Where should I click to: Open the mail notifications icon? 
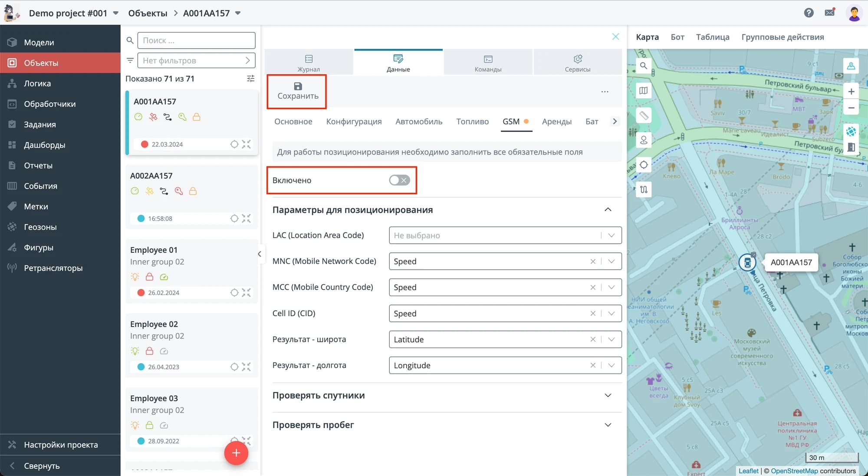click(829, 13)
